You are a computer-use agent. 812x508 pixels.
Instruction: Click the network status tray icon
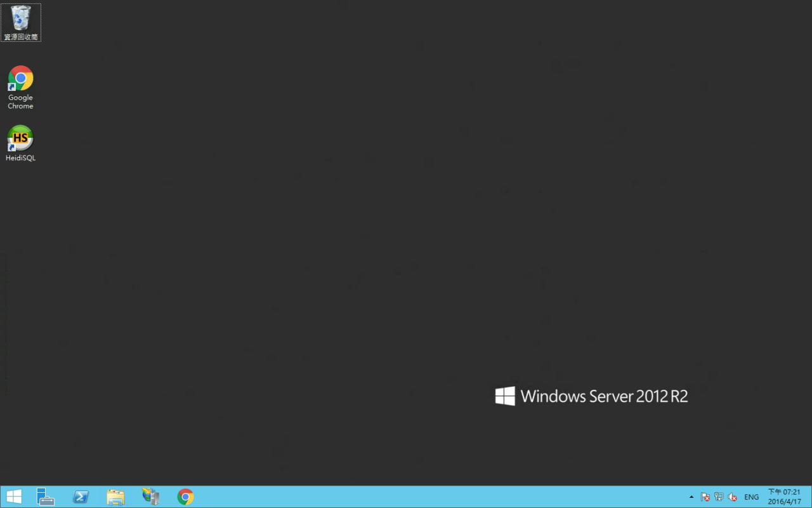(x=719, y=497)
